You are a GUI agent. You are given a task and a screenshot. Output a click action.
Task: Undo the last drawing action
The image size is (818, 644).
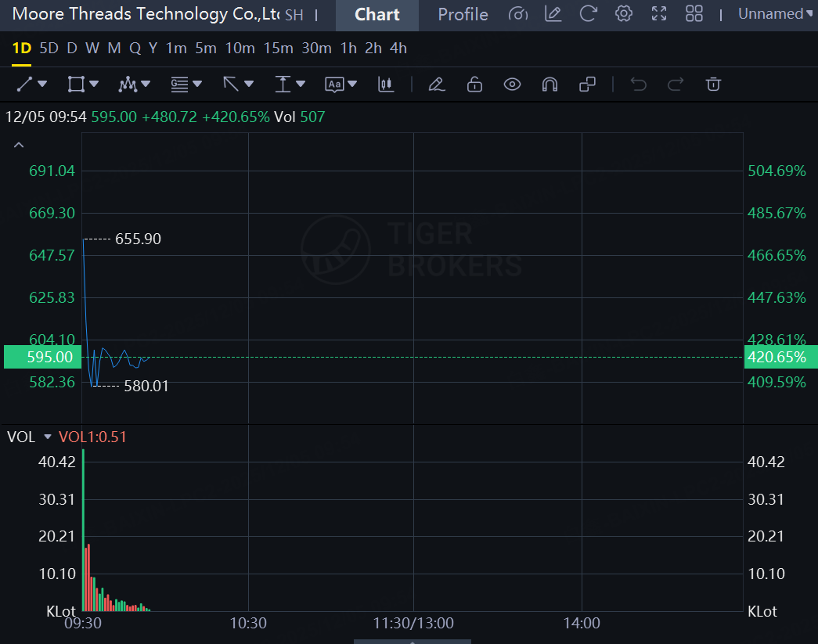click(x=638, y=84)
